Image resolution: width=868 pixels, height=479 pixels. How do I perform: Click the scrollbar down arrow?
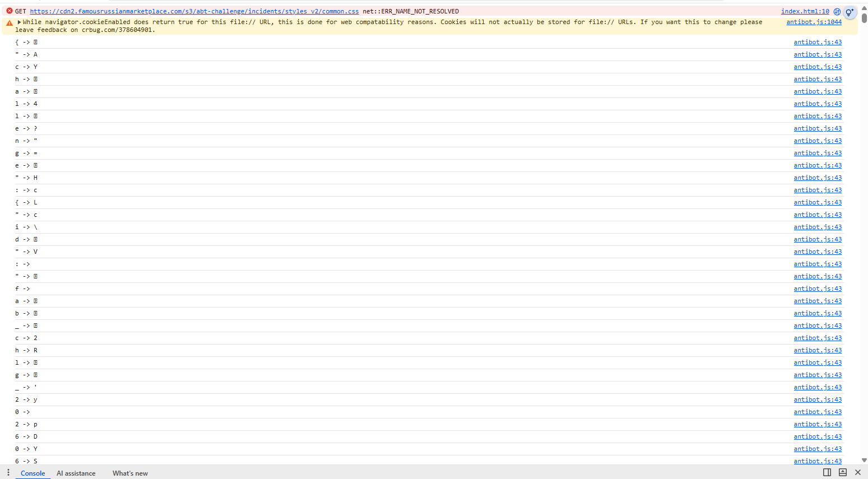click(x=864, y=460)
